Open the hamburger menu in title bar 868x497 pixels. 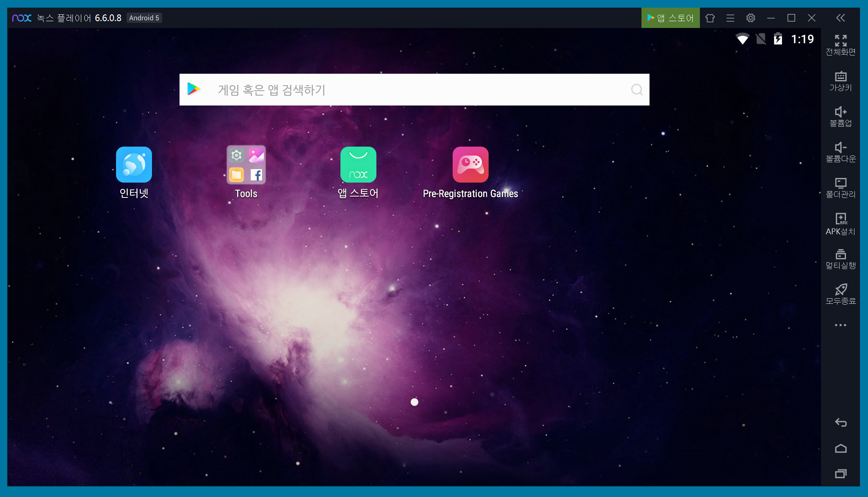click(730, 18)
